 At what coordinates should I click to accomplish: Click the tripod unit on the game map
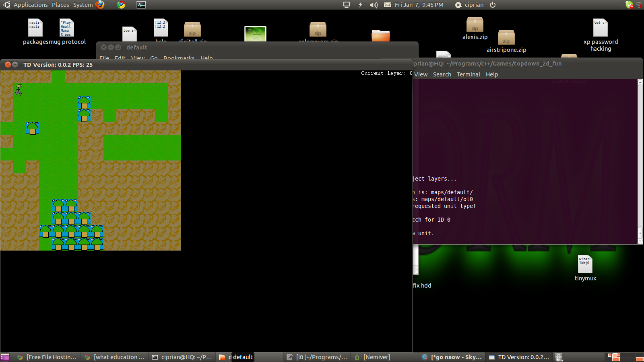[x=19, y=90]
